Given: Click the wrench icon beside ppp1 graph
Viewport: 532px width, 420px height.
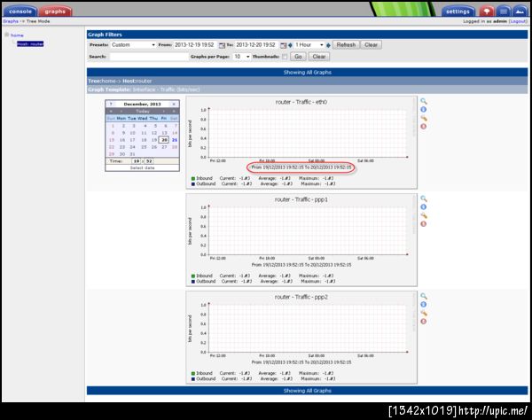Looking at the screenshot, I should pos(424,215).
